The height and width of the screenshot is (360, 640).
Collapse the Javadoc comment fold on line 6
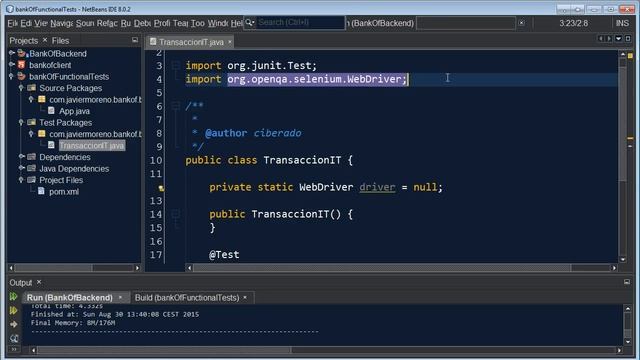coord(176,106)
